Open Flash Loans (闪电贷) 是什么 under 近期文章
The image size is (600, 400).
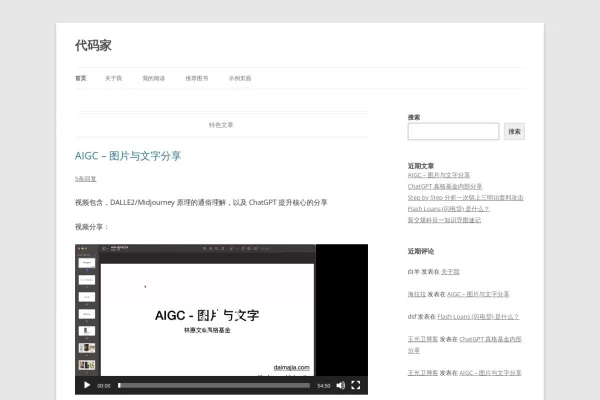[448, 209]
